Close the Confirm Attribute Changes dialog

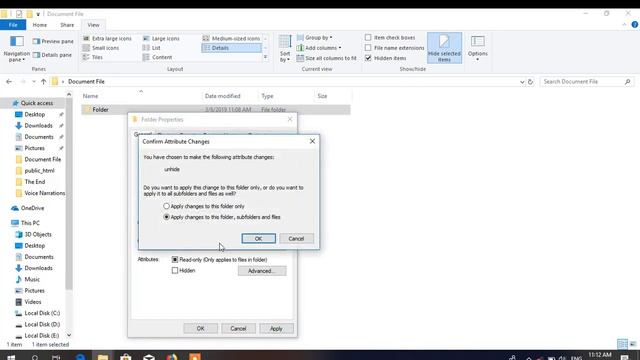(312, 141)
